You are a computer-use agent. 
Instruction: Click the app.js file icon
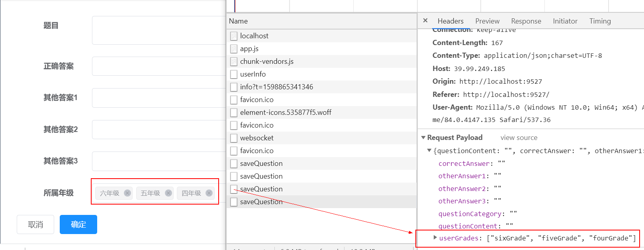click(234, 49)
